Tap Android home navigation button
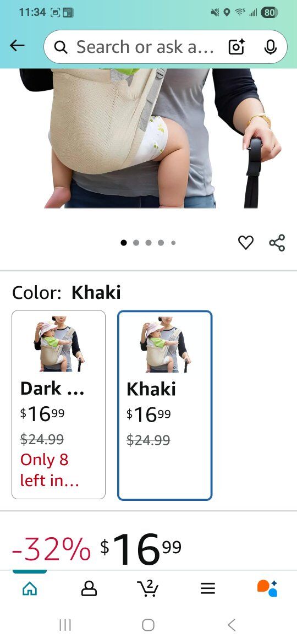The image size is (297, 644). [x=148, y=625]
